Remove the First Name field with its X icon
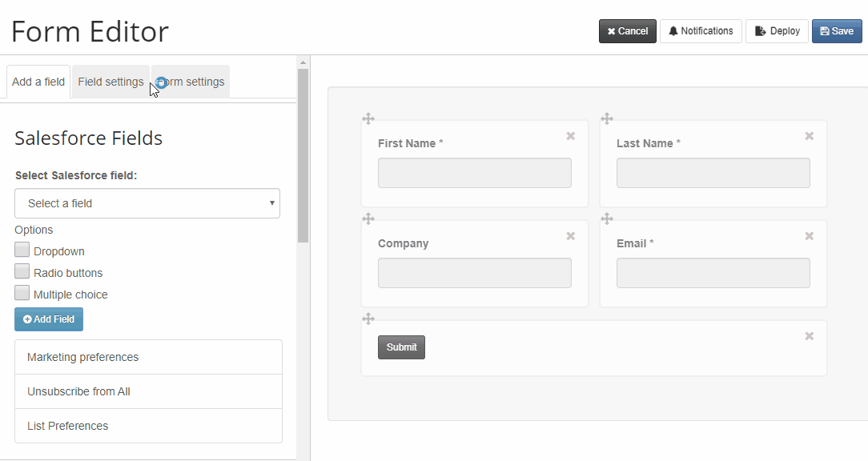This screenshot has height=461, width=868. (x=571, y=136)
